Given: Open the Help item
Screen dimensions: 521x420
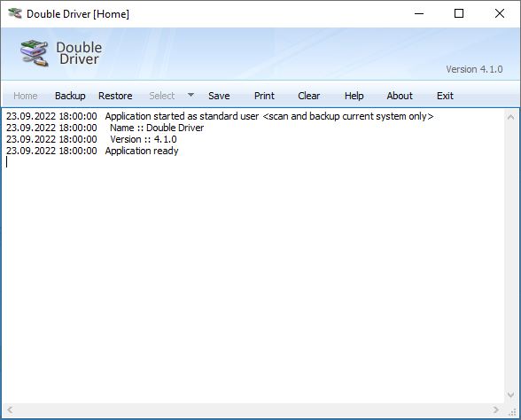Looking at the screenshot, I should point(354,96).
